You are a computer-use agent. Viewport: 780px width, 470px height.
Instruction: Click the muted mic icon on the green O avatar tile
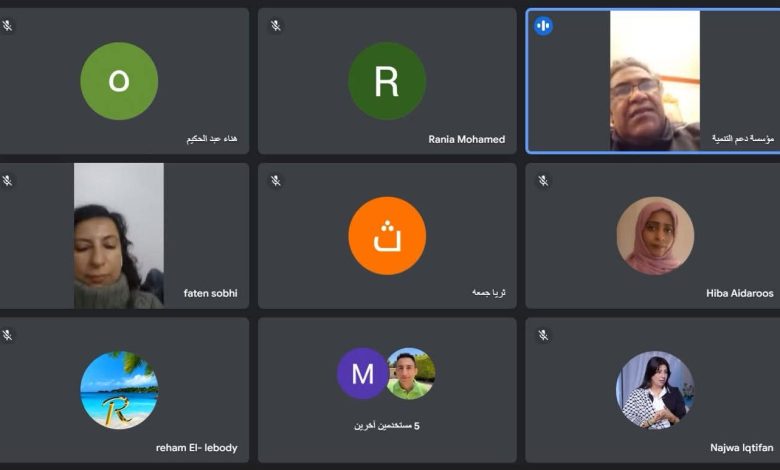pyautogui.click(x=7, y=25)
